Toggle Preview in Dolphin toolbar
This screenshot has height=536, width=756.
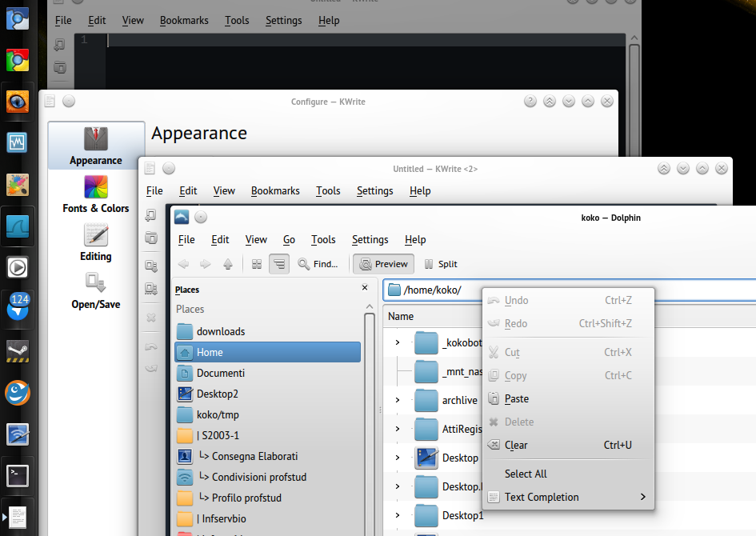point(384,264)
